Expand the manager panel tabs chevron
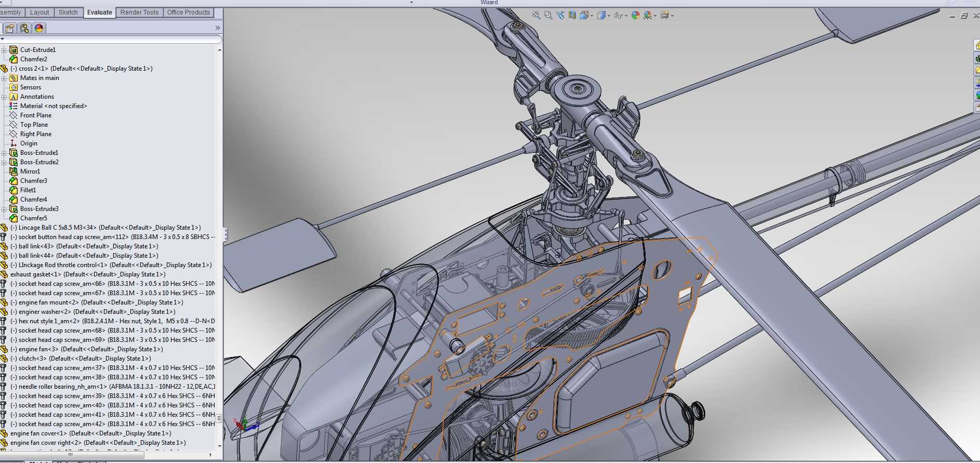This screenshot has width=980, height=463. tap(218, 28)
